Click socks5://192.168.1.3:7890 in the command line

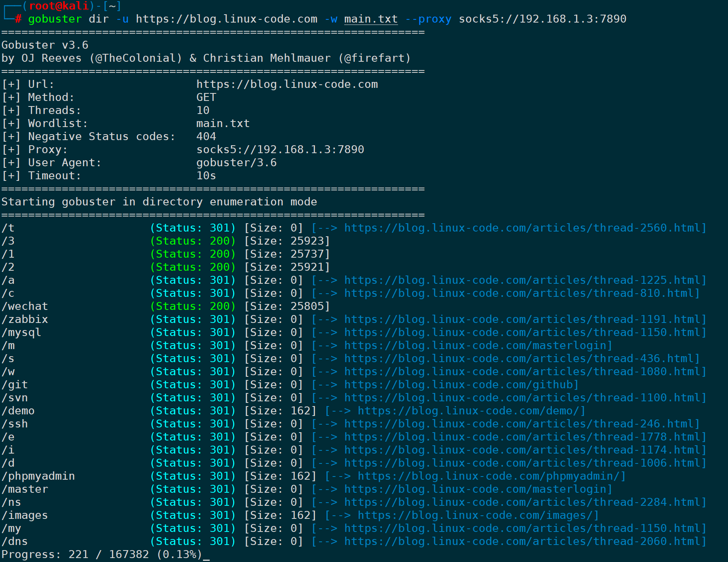point(542,19)
